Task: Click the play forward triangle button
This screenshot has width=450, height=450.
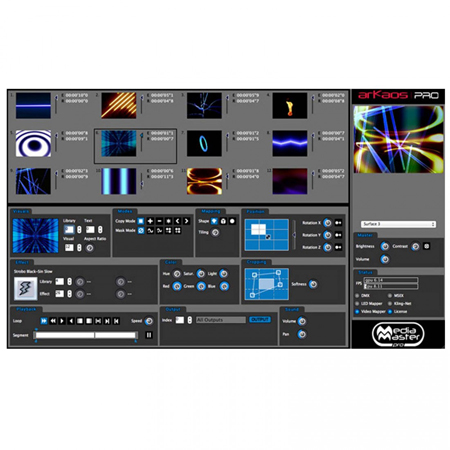Action: click(62, 321)
